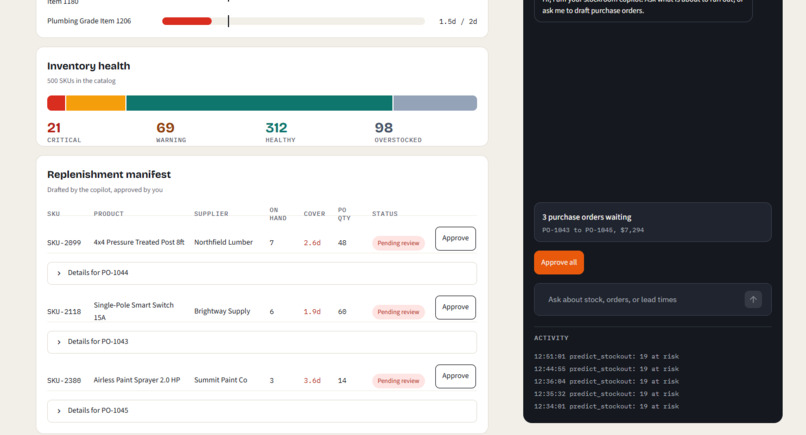Click the 12:36:04 predict_stockout activity entry

pos(607,382)
